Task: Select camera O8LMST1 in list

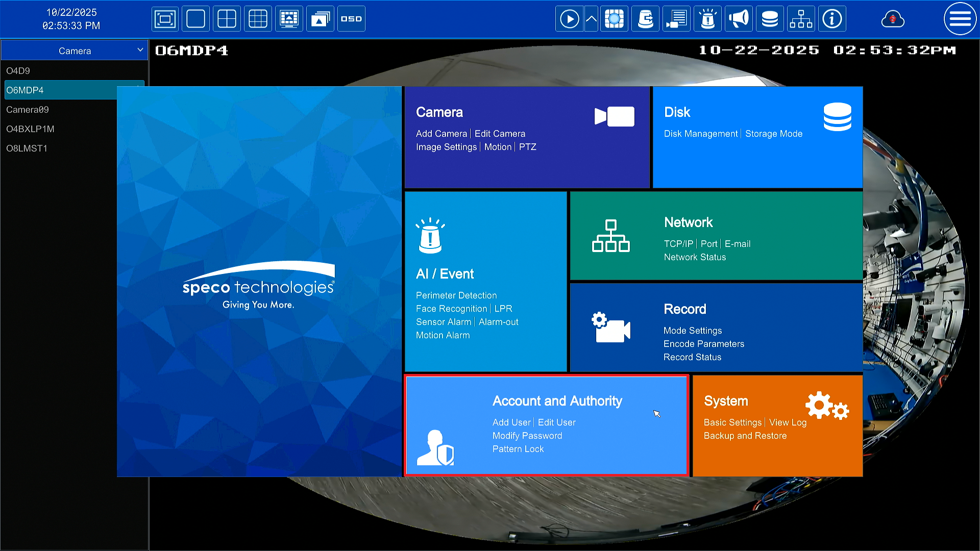Action: pyautogui.click(x=27, y=148)
